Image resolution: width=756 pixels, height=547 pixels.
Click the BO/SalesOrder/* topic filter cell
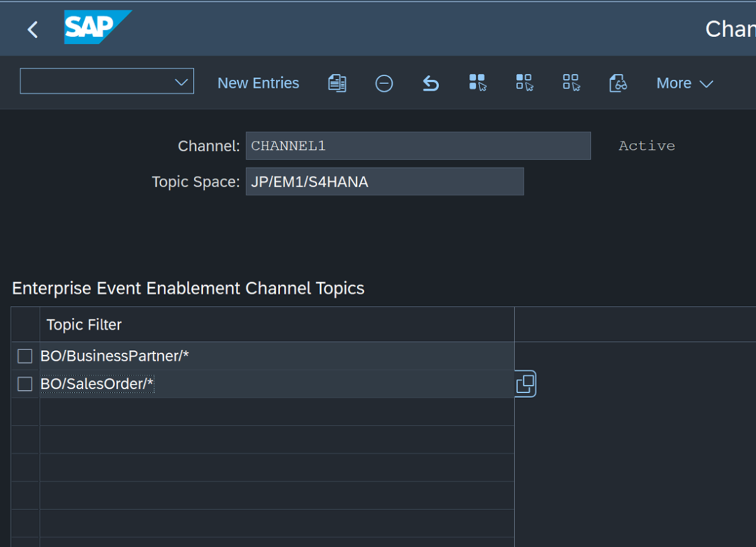click(276, 384)
